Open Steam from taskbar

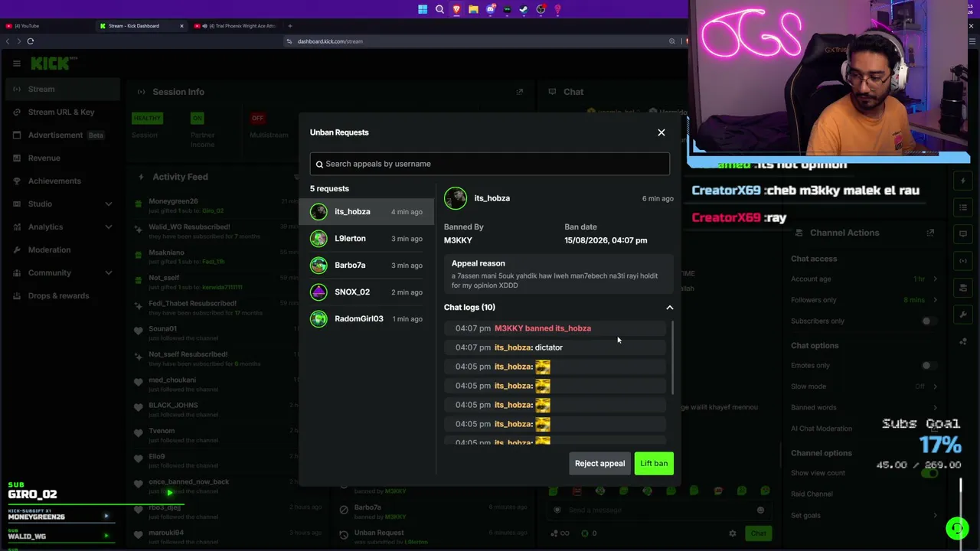coord(524,9)
